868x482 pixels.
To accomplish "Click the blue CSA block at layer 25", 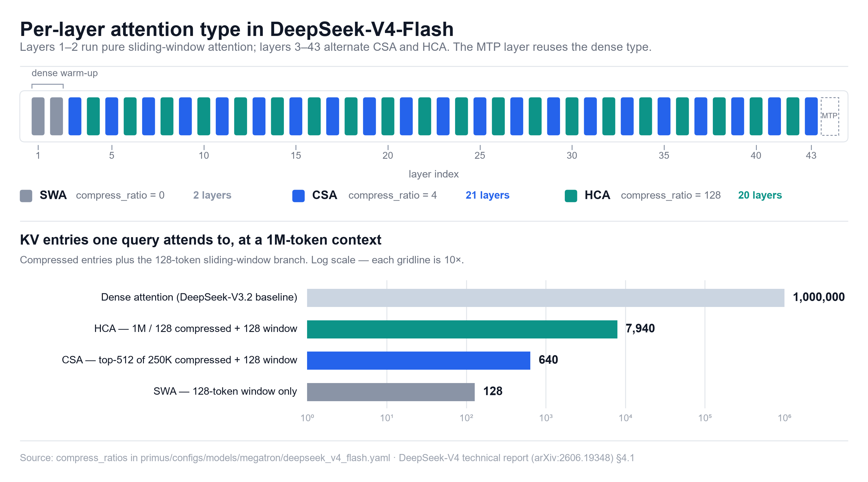I will [480, 116].
